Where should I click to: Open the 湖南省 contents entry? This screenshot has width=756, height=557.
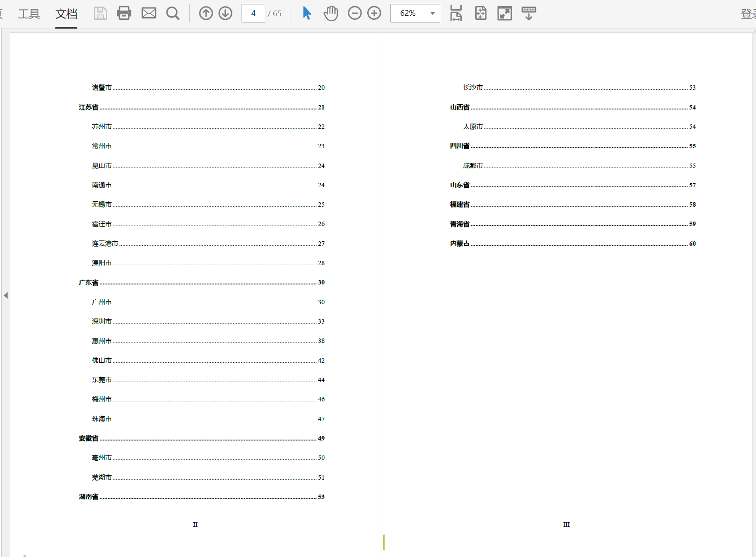pyautogui.click(x=202, y=497)
